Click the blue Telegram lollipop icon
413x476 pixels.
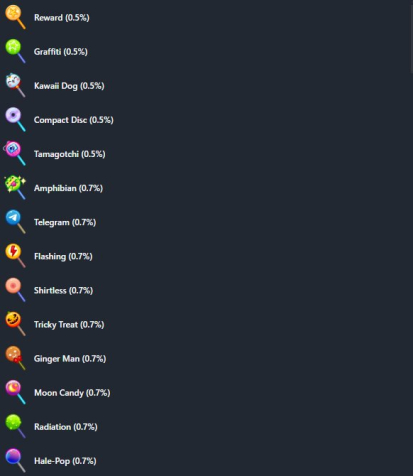click(x=15, y=222)
